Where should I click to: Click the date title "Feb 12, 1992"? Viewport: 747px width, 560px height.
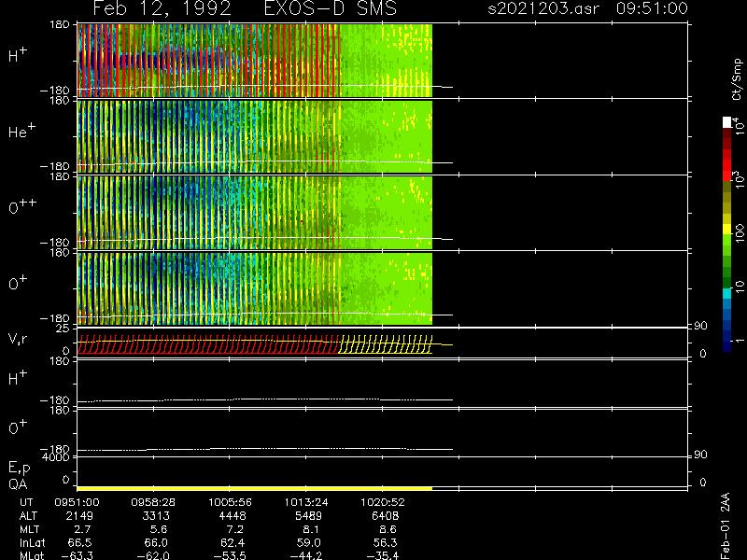(162, 8)
